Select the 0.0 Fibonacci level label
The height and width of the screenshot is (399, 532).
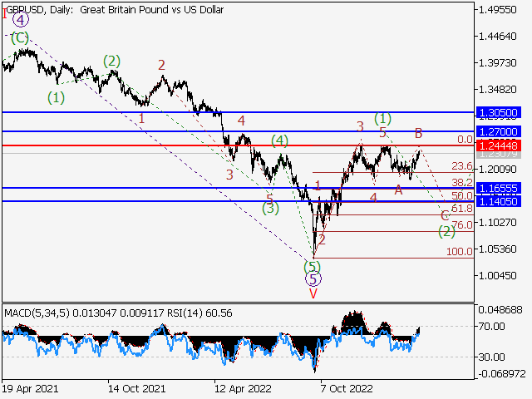pyautogui.click(x=465, y=140)
